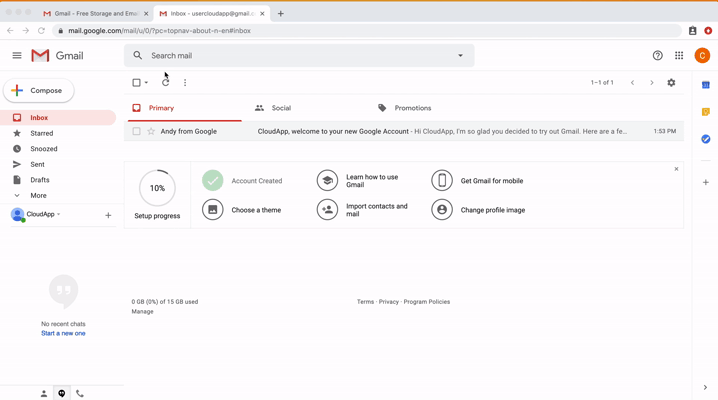Open the Support help icon

pyautogui.click(x=657, y=56)
